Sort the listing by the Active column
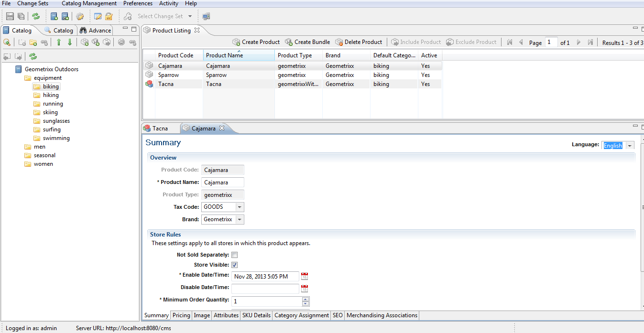644x333 pixels. click(x=430, y=55)
